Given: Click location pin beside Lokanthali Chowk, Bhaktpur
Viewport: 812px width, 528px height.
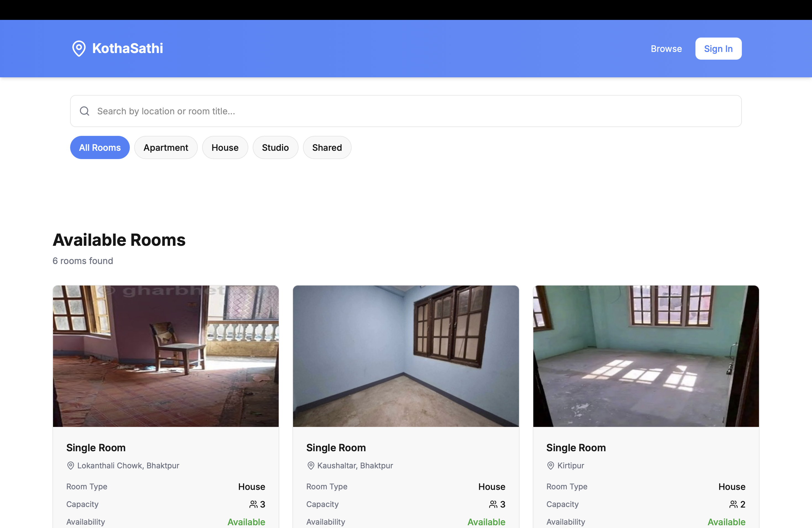Looking at the screenshot, I should [71, 466].
